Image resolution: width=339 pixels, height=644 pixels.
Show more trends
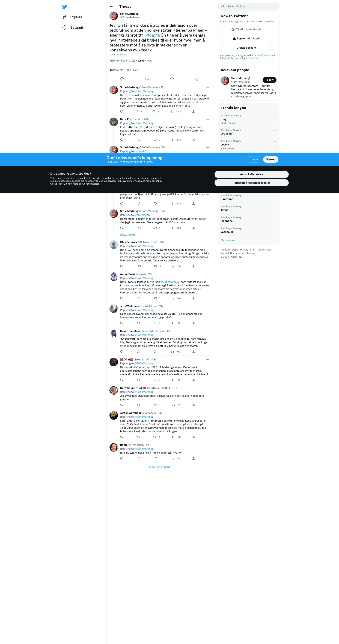[x=227, y=240]
